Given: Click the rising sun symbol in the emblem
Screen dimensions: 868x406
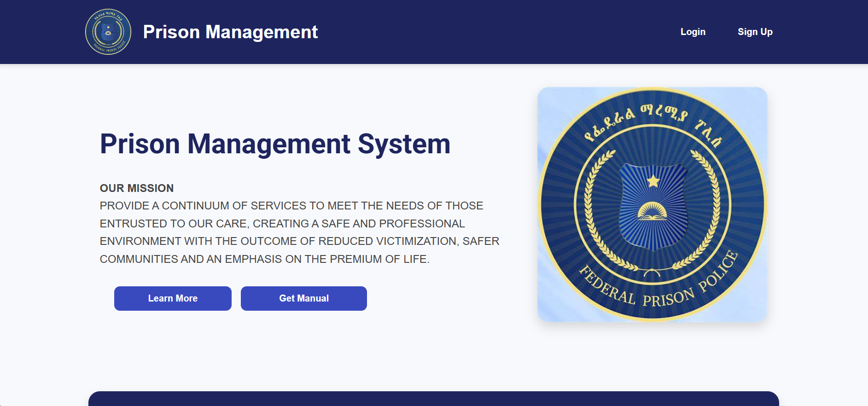Looking at the screenshot, I should tap(652, 210).
